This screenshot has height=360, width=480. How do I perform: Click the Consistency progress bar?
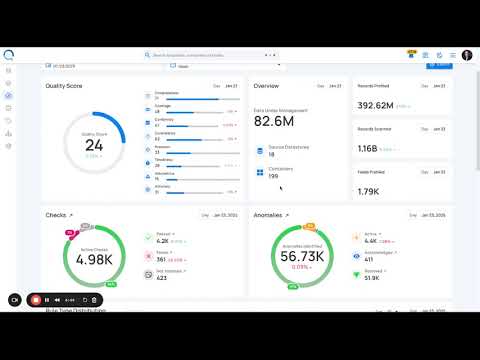tap(195, 140)
